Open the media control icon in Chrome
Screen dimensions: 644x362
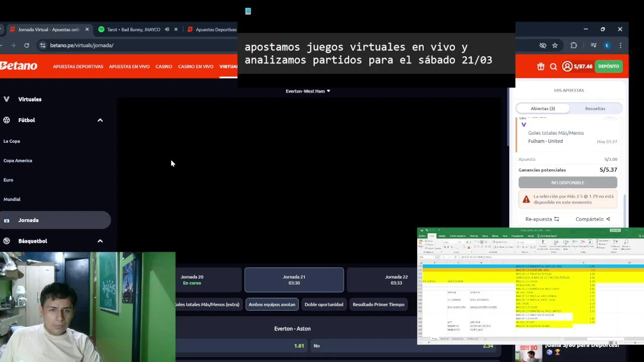coord(594,45)
